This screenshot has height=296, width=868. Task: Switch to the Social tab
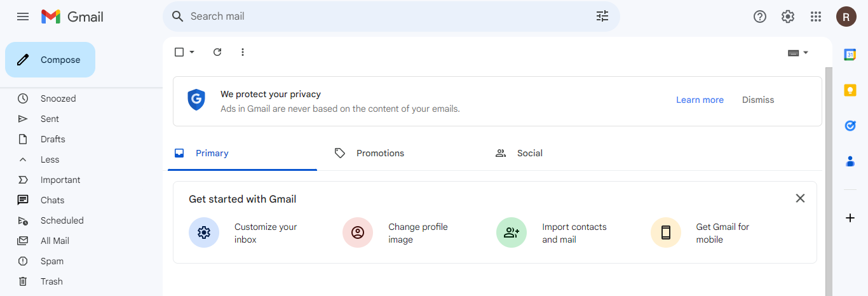[x=564, y=153]
